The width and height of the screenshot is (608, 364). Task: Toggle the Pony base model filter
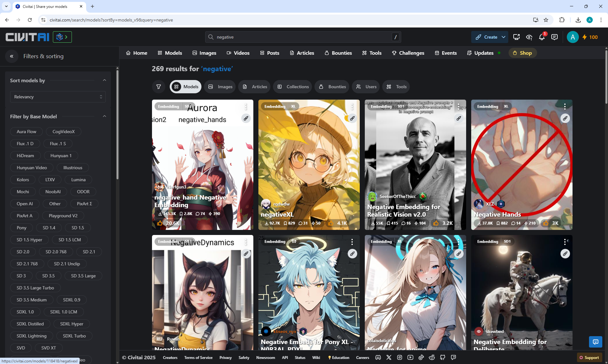click(x=22, y=228)
